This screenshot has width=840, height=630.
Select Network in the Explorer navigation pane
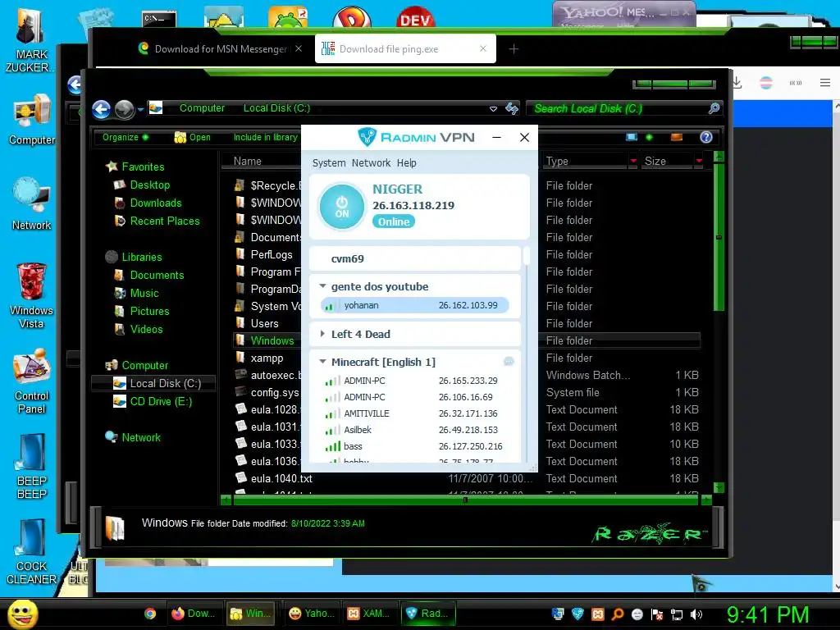click(141, 438)
